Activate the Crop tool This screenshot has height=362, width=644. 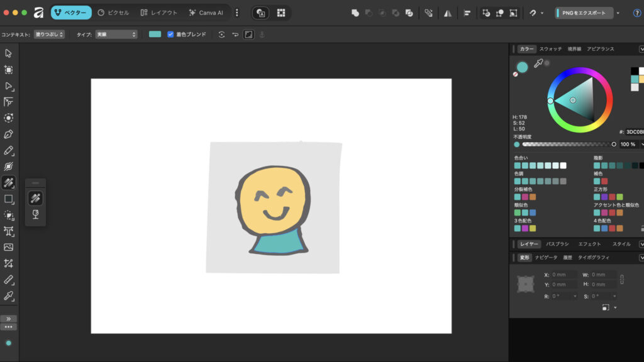[9, 263]
